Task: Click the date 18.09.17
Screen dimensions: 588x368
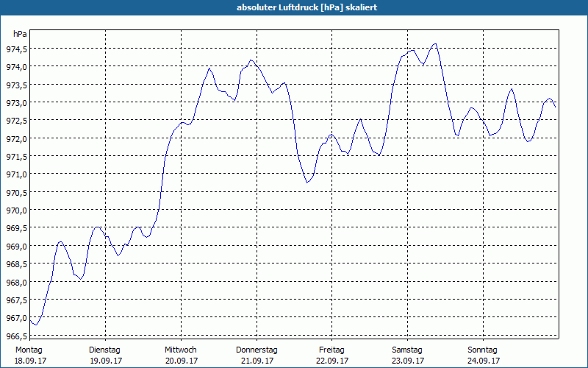Action: coord(30,361)
